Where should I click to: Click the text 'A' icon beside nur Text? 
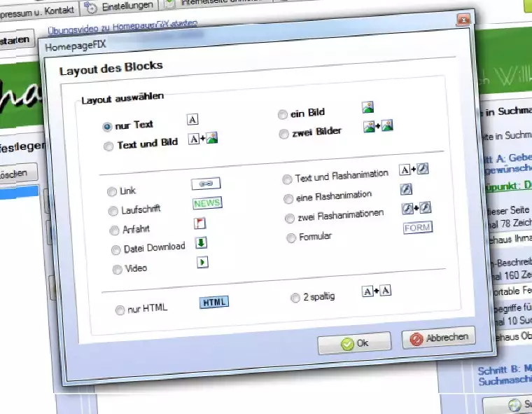point(192,120)
